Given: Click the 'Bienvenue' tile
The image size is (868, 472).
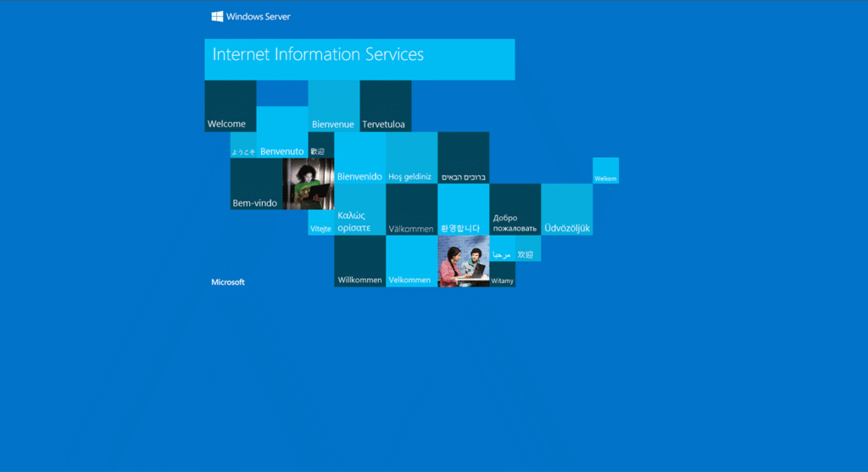Looking at the screenshot, I should pos(334,106).
